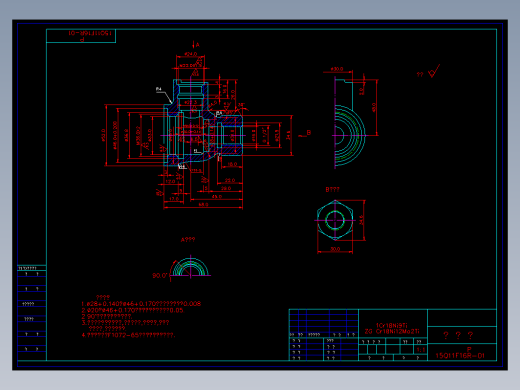The image size is (520, 390).
Task: Select the material text 1Cr18Ni9Ti
Action: point(391,325)
